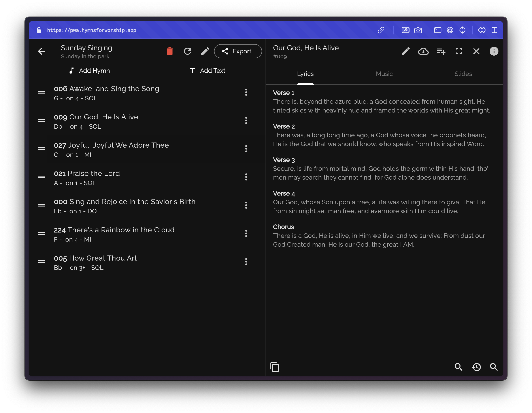Download hymn via cloud download icon
Image resolution: width=532 pixels, height=413 pixels.
(423, 51)
